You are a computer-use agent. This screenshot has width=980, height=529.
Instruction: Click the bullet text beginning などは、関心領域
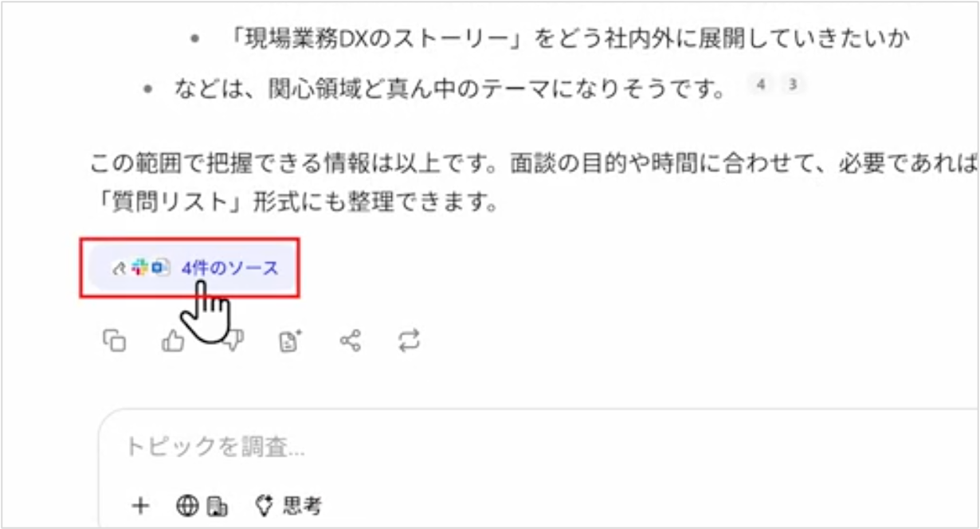coord(450,88)
